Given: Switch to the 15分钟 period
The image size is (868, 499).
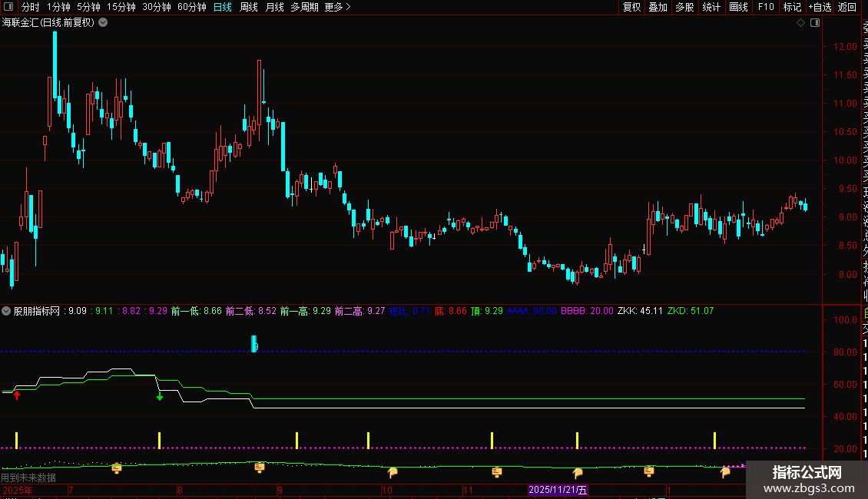Looking at the screenshot, I should (121, 7).
